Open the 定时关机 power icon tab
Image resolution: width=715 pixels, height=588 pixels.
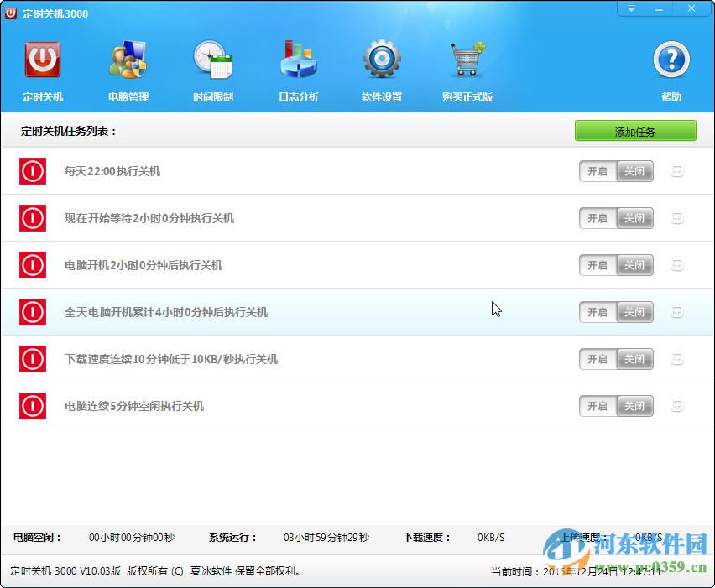pyautogui.click(x=43, y=60)
